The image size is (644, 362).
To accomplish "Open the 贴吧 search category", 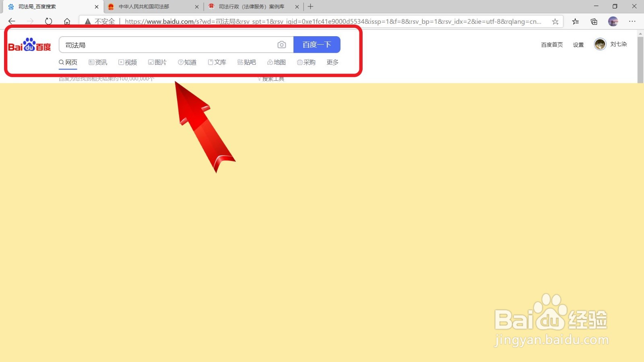I will point(247,62).
